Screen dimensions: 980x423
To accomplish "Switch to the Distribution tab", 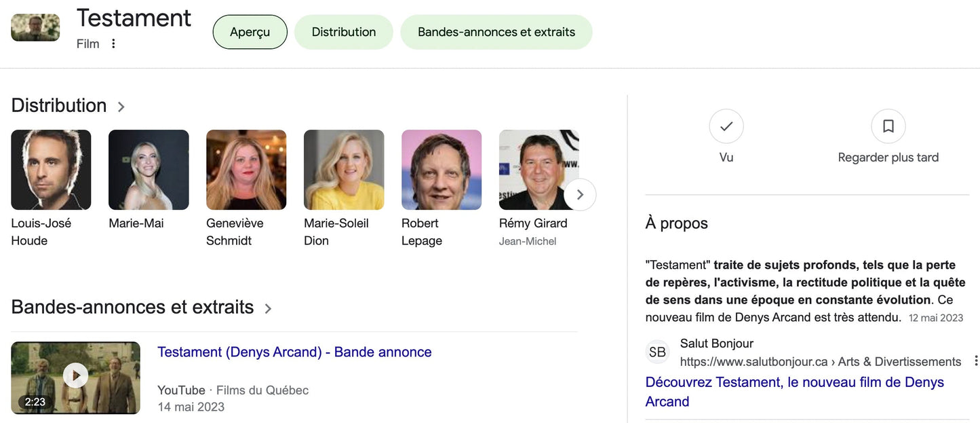I will pyautogui.click(x=343, y=32).
